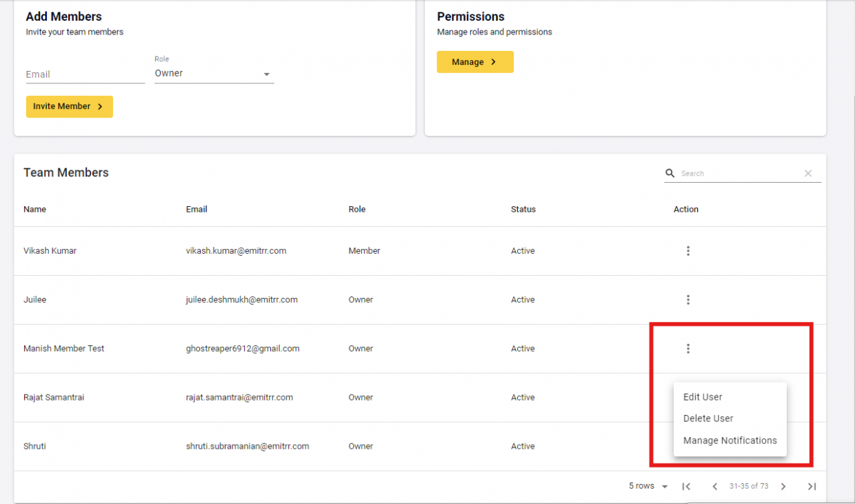
Task: Choose Manage Notifications from the menu
Action: point(730,440)
